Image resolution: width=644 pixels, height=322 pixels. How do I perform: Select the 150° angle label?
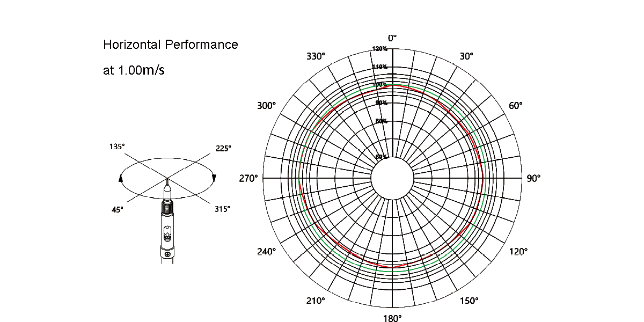pyautogui.click(x=469, y=301)
